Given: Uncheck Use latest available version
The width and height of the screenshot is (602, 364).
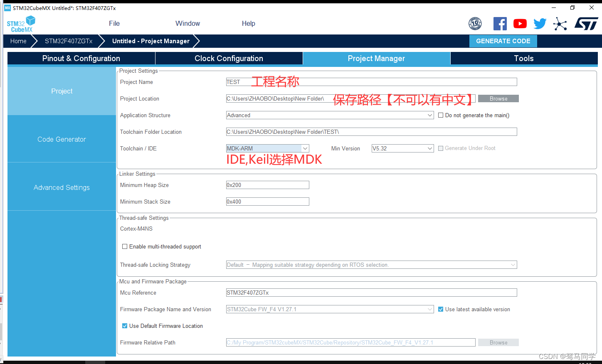Looking at the screenshot, I should click(441, 309).
